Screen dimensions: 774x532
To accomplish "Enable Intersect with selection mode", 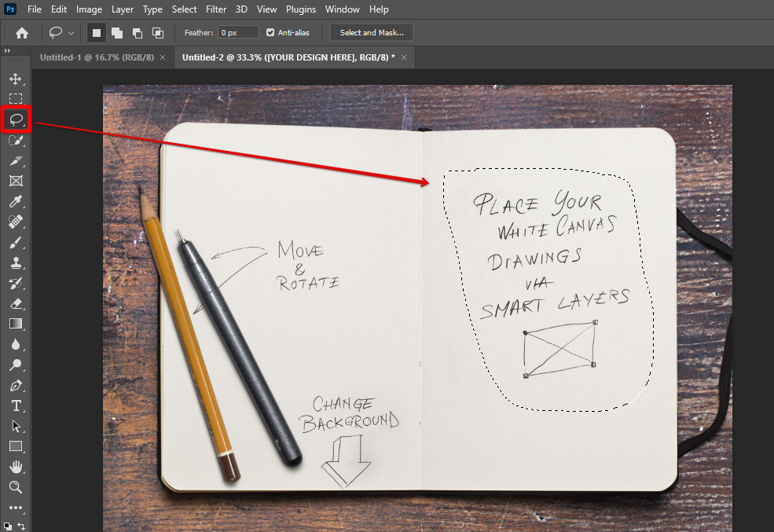I will (158, 32).
